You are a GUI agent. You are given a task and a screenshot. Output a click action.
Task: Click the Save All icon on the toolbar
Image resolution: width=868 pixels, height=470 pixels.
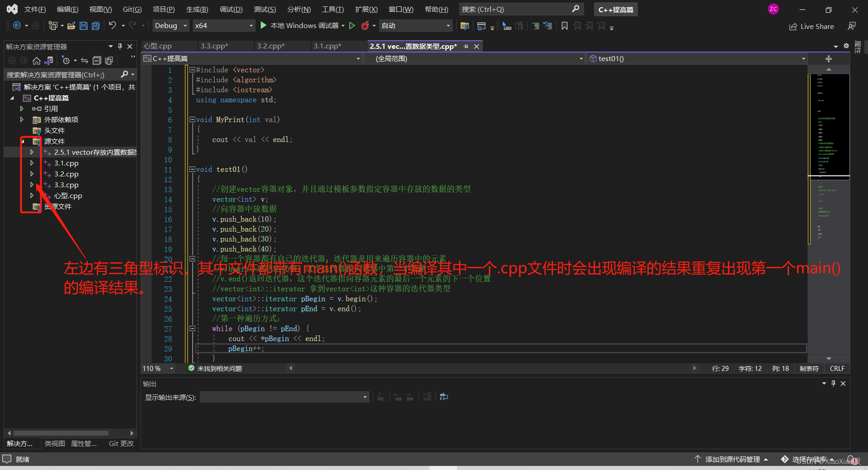[95, 26]
